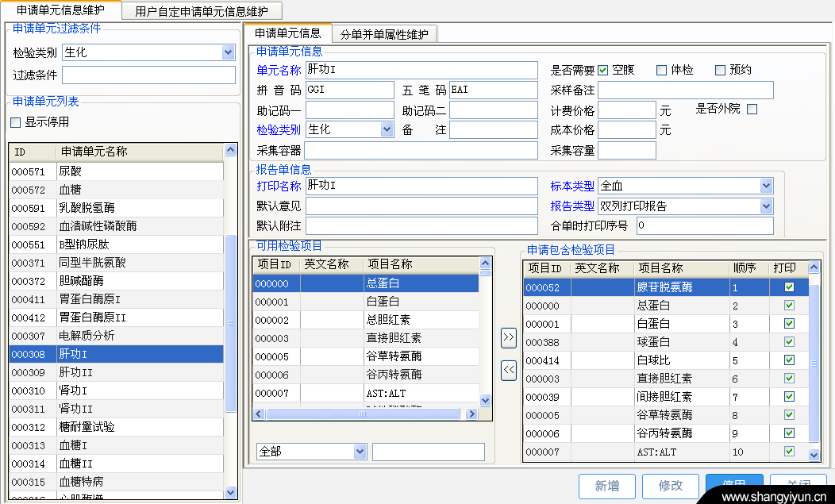835x504 pixels.
Task: Enable the 预约 checkbox
Action: click(x=720, y=70)
